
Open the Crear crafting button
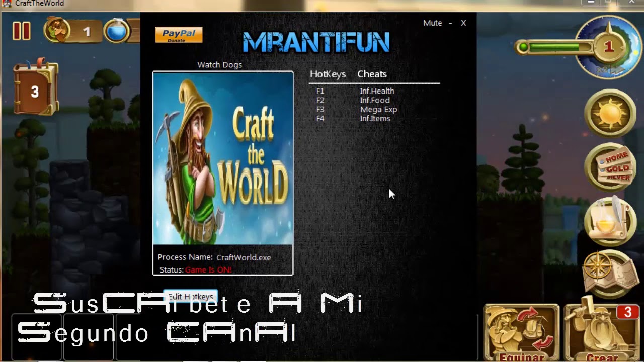point(602,331)
